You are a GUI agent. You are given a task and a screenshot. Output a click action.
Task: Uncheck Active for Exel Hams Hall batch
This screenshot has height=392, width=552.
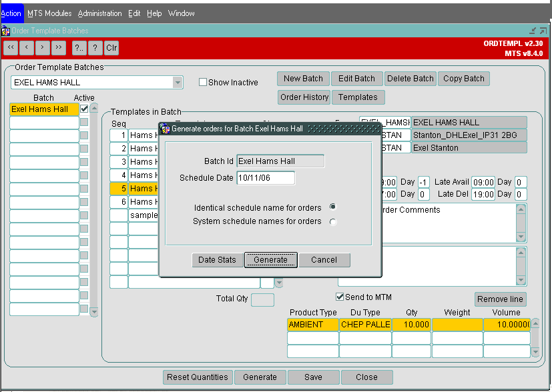(x=84, y=109)
